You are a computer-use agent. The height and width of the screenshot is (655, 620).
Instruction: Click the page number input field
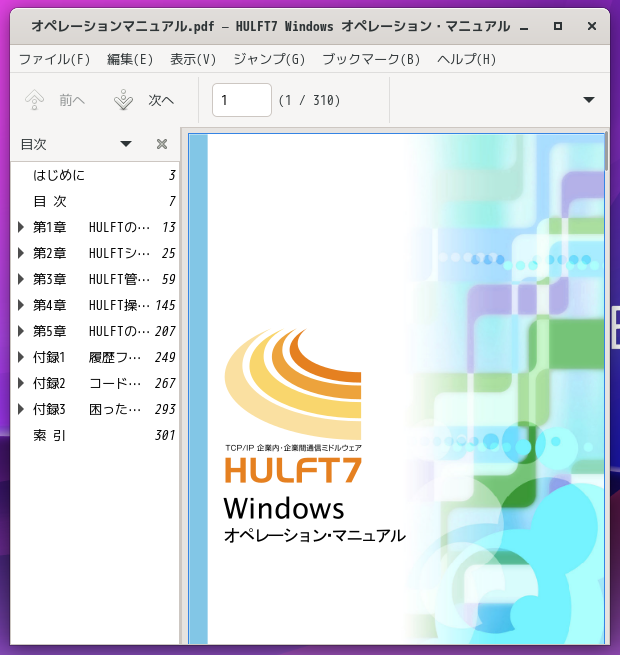click(242, 100)
